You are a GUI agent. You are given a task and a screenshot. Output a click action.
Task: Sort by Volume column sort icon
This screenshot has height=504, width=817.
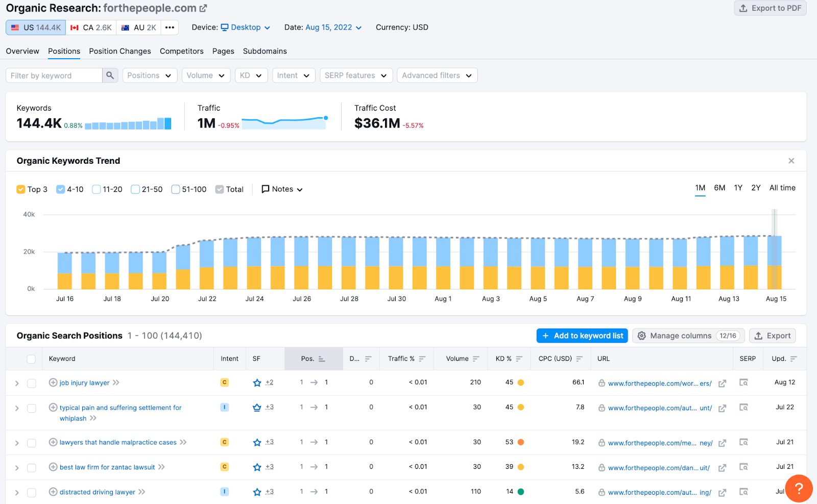[476, 359]
